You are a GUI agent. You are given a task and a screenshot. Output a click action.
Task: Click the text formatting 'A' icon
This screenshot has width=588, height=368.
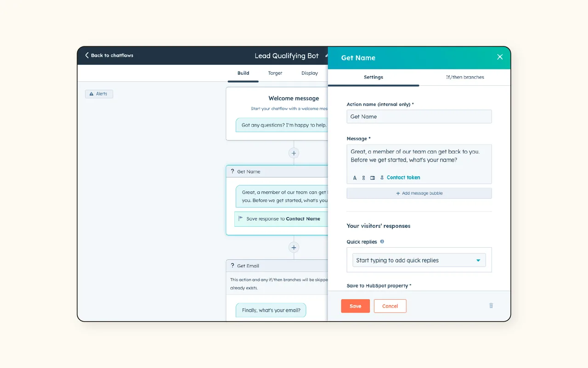[x=355, y=178]
